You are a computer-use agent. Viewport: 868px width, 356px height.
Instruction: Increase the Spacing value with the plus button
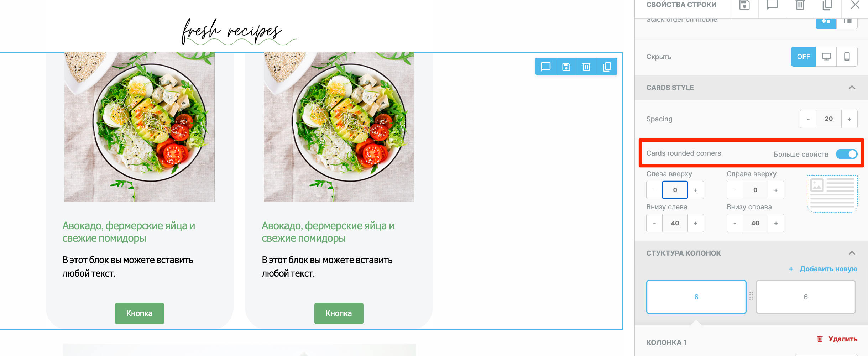(849, 119)
